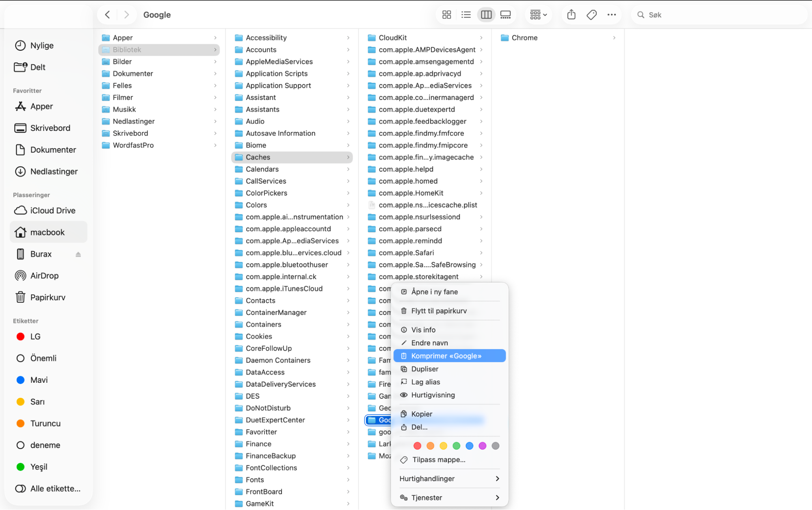The width and height of the screenshot is (812, 510).
Task: Select the Application Support folder
Action: [x=292, y=85]
